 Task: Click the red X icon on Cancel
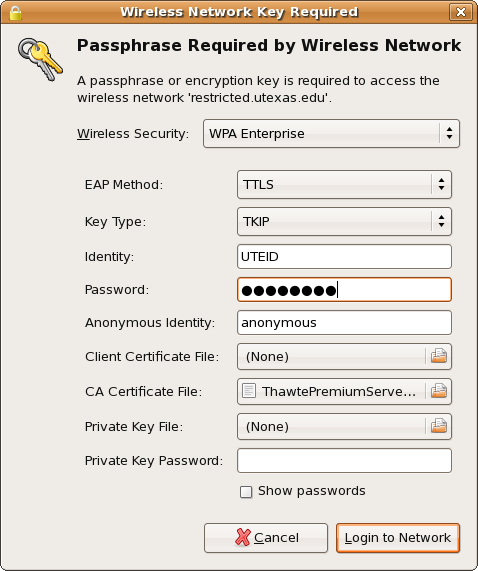(x=242, y=537)
